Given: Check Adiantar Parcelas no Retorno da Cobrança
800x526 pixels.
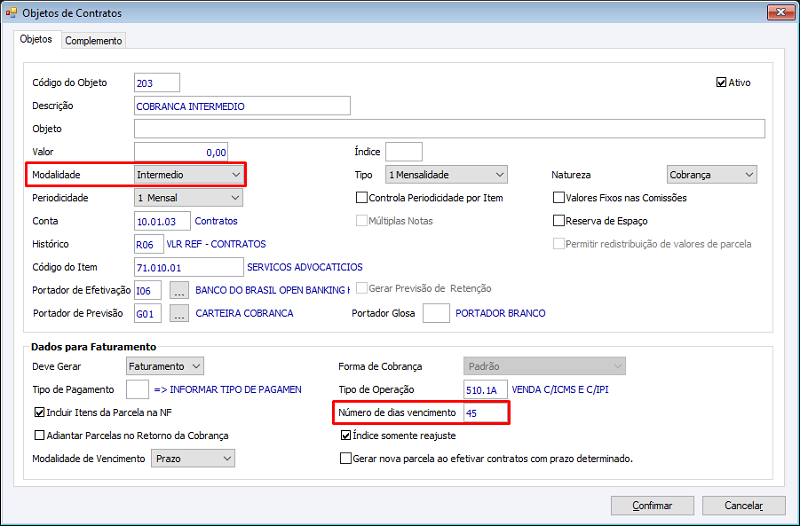Looking at the screenshot, I should 39,435.
